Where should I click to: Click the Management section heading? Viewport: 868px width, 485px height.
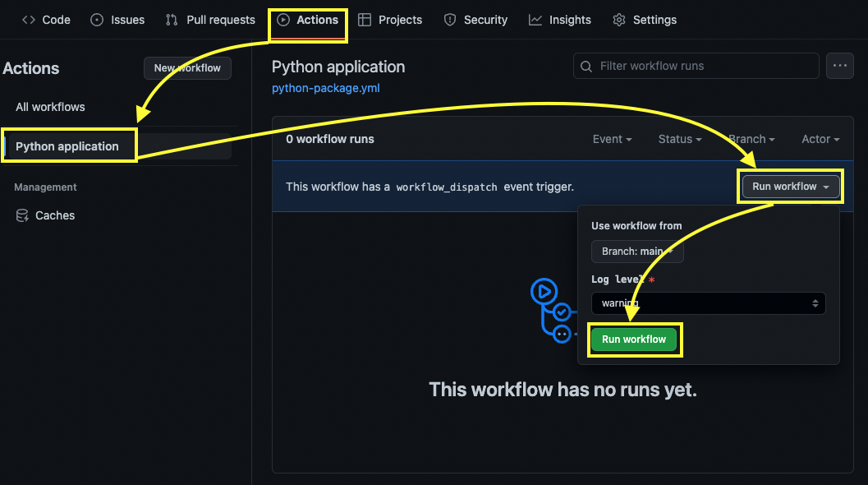45,187
